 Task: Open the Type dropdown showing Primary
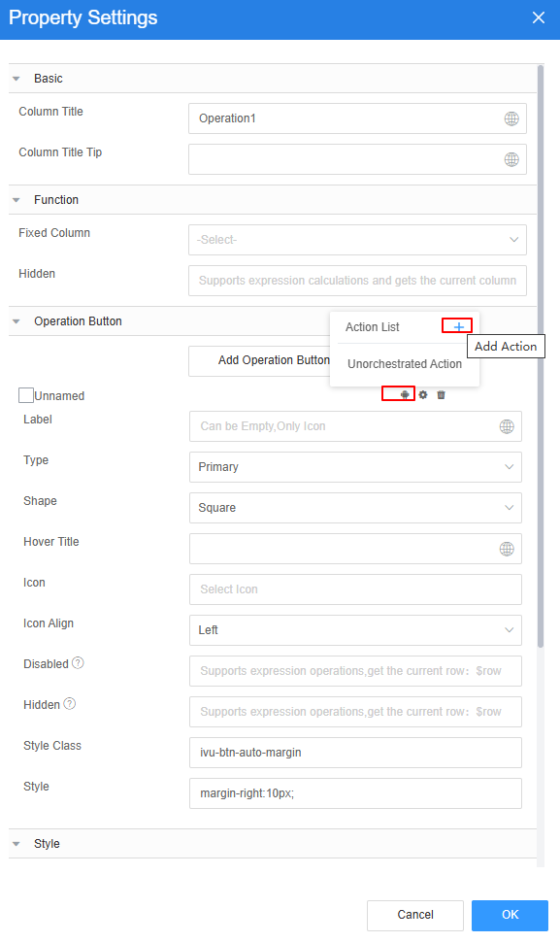click(355, 467)
